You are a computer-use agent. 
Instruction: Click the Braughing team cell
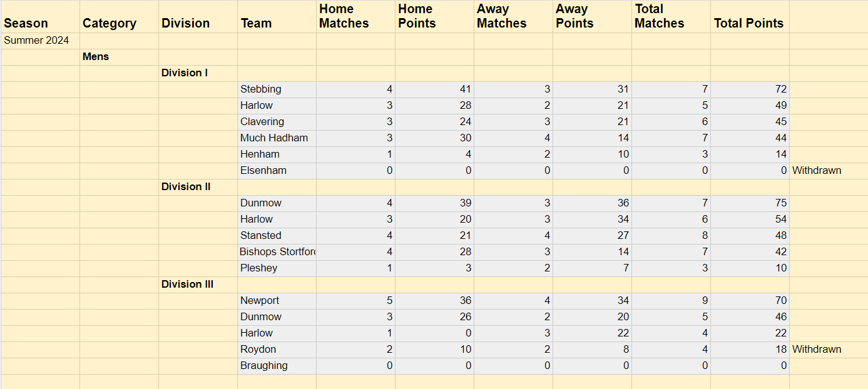tap(277, 366)
